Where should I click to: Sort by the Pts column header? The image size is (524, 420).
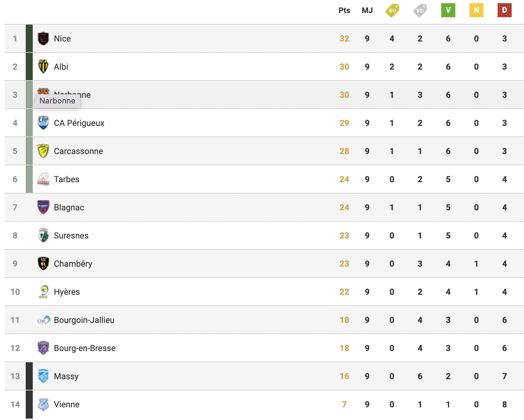(344, 10)
